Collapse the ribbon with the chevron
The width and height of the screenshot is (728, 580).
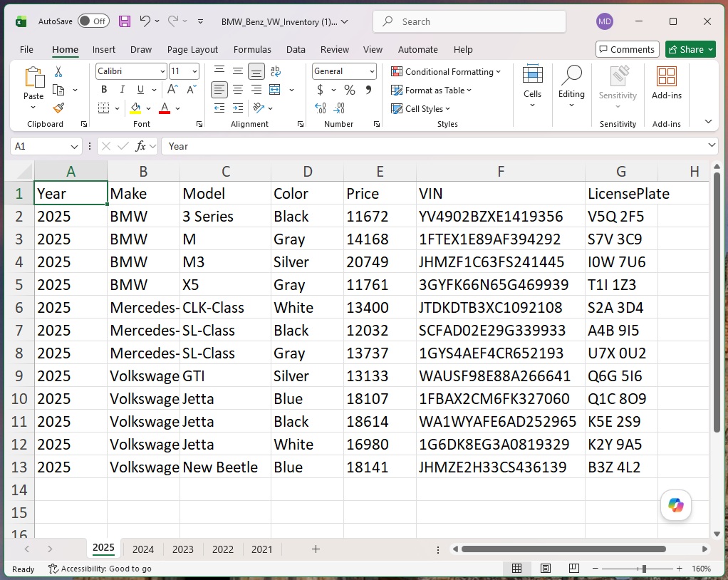pos(708,122)
